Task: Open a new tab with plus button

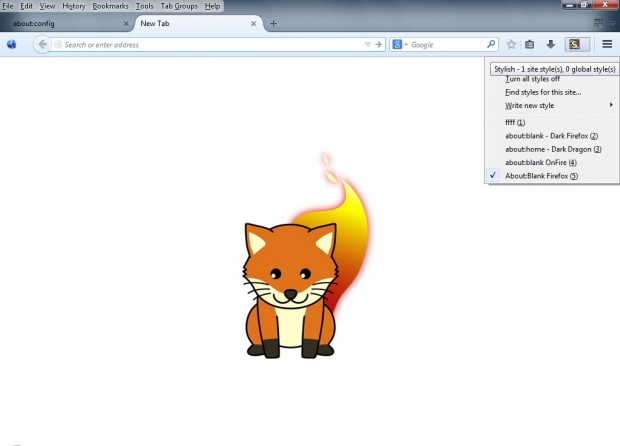Action: coord(273,24)
